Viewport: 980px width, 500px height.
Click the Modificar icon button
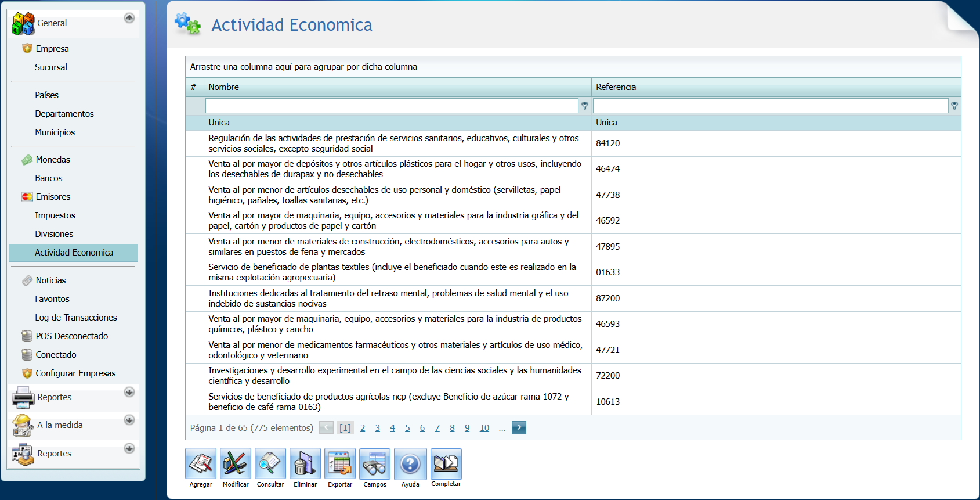coord(236,463)
